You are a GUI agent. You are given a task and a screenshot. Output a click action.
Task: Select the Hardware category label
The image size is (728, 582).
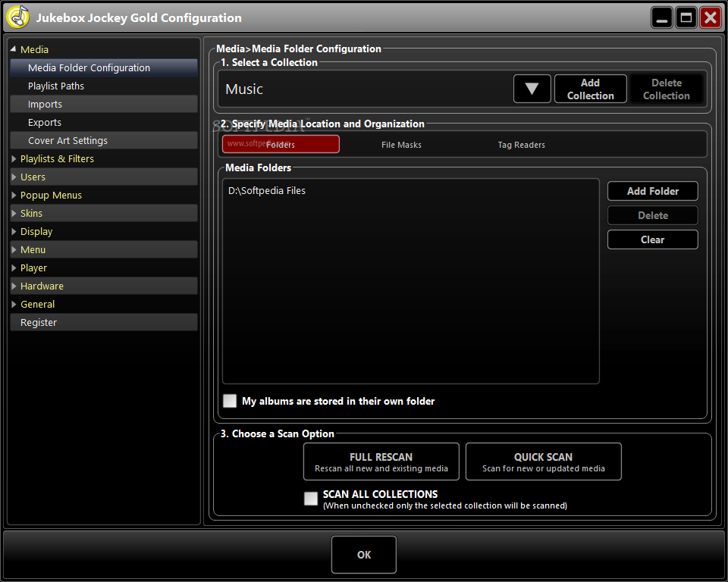pos(42,286)
